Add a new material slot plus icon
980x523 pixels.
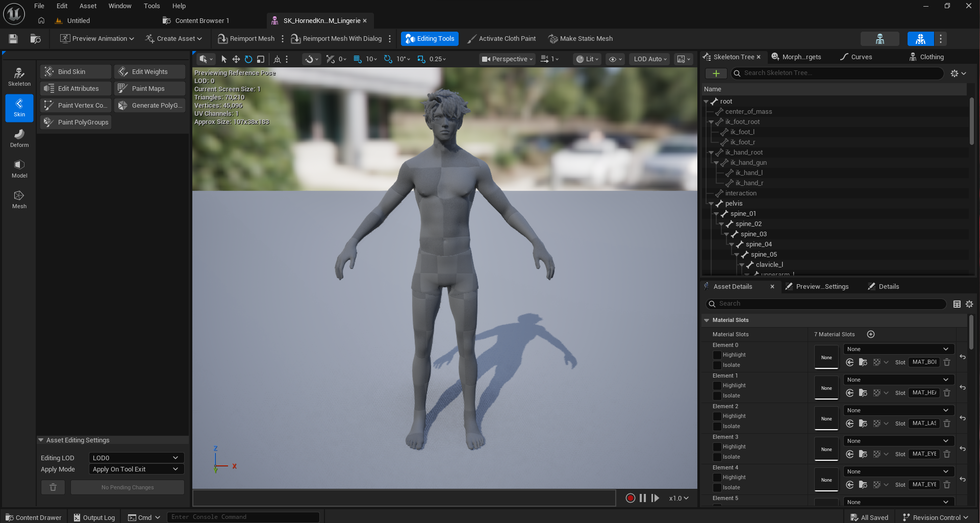pyautogui.click(x=871, y=334)
